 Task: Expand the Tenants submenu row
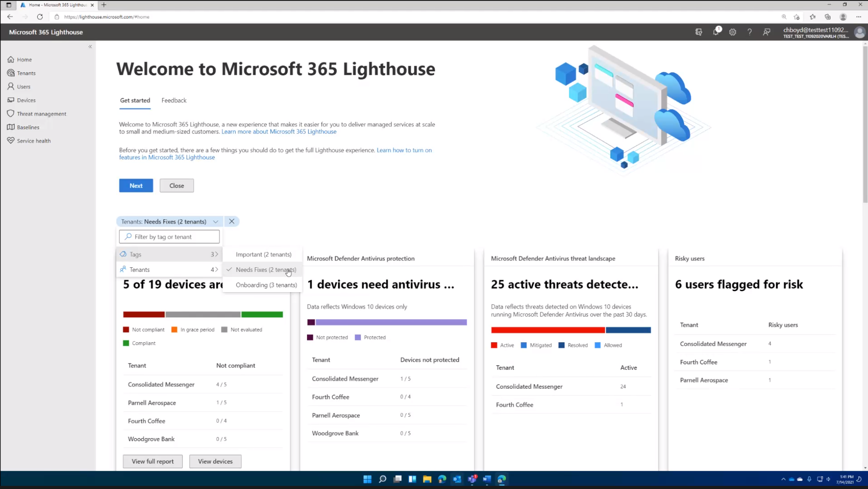tap(169, 270)
